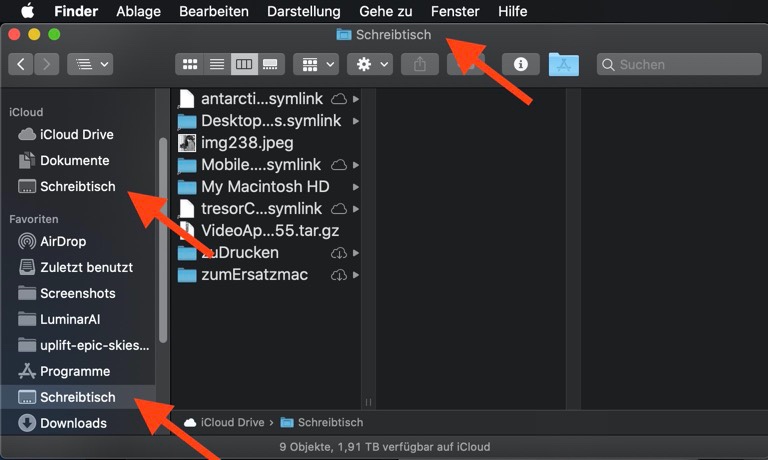Screen dimensions: 768x460
Task: Open the Bearbeiten menu
Action: pos(214,11)
